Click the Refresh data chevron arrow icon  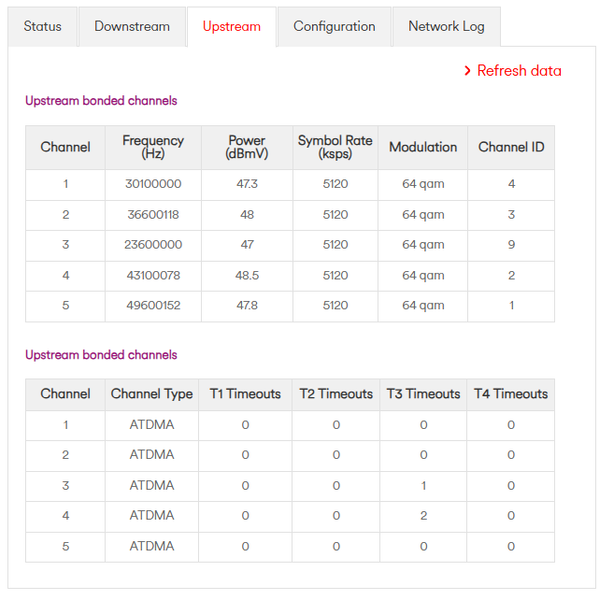(467, 71)
